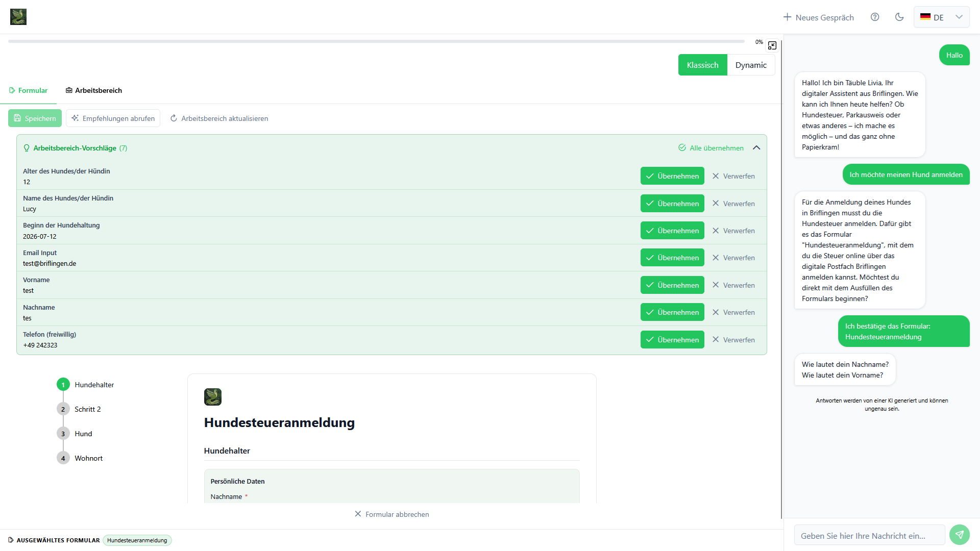Cancel the form with Formular abbrechen
Viewport: 980px width, 551px height.
[x=392, y=514]
